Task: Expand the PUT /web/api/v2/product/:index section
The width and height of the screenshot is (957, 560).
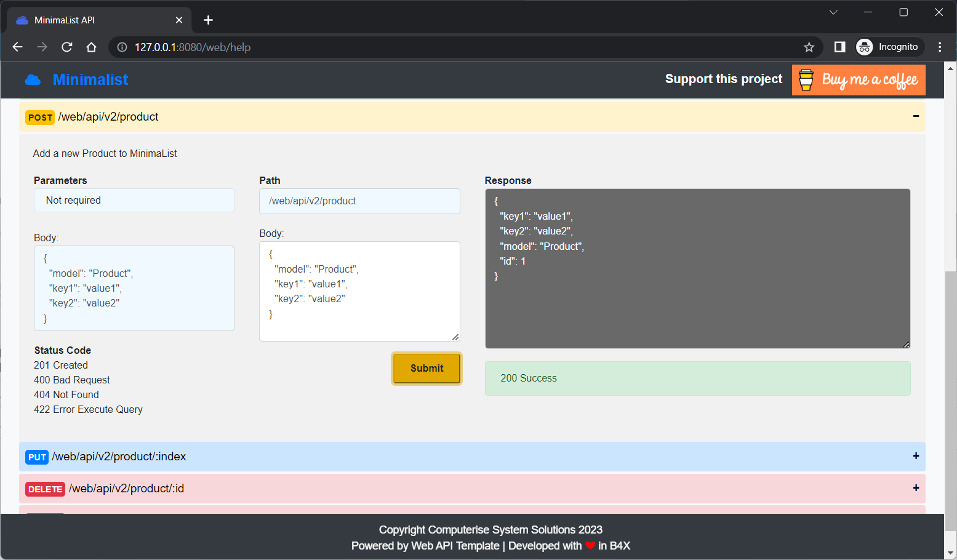Action: (x=916, y=456)
